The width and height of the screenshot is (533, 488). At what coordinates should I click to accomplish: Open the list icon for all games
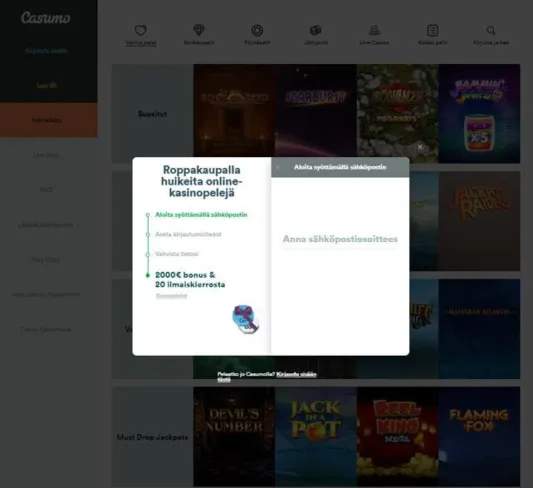point(432,30)
